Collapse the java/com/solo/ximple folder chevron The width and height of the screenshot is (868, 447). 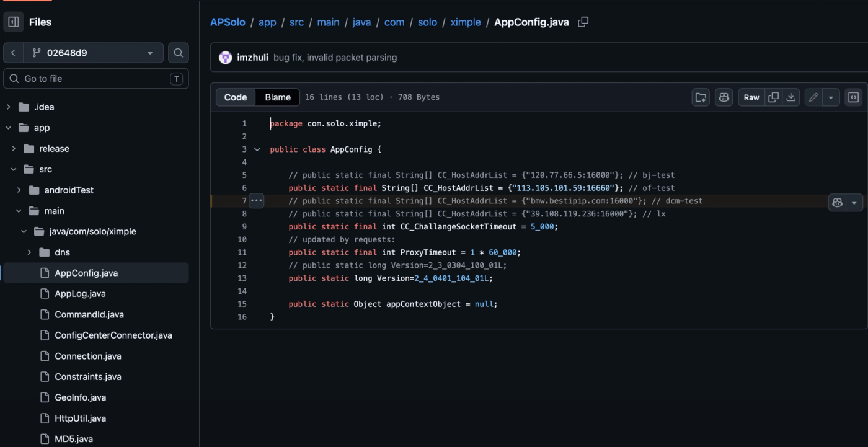[24, 232]
